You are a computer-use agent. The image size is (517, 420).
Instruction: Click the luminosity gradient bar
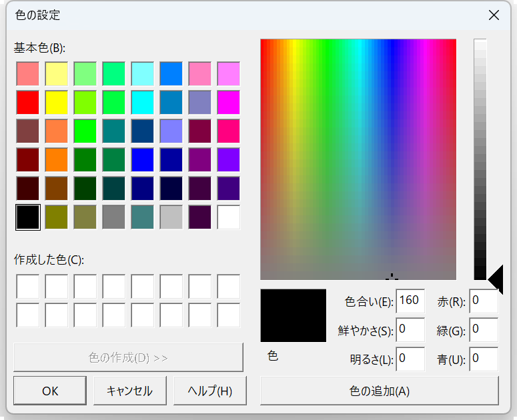coord(480,159)
